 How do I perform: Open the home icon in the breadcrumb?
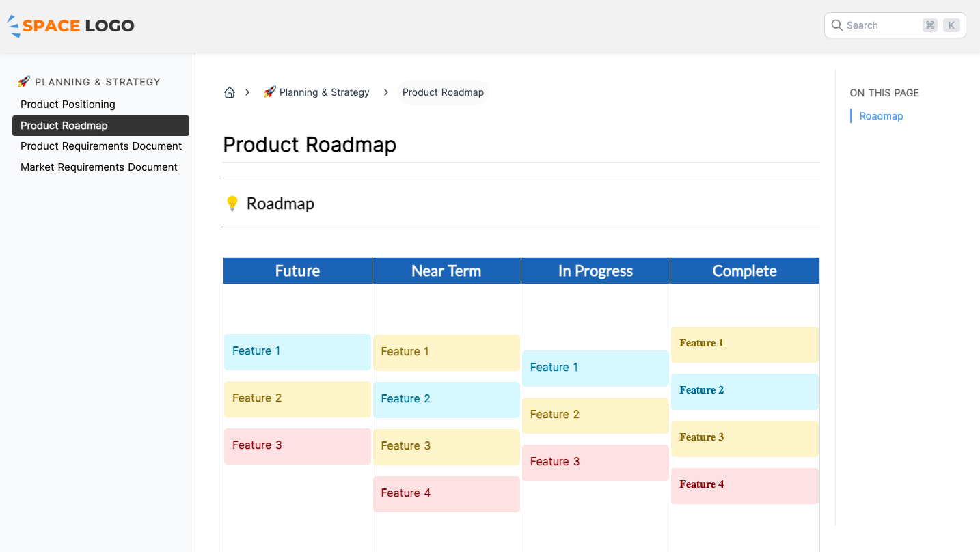point(230,92)
